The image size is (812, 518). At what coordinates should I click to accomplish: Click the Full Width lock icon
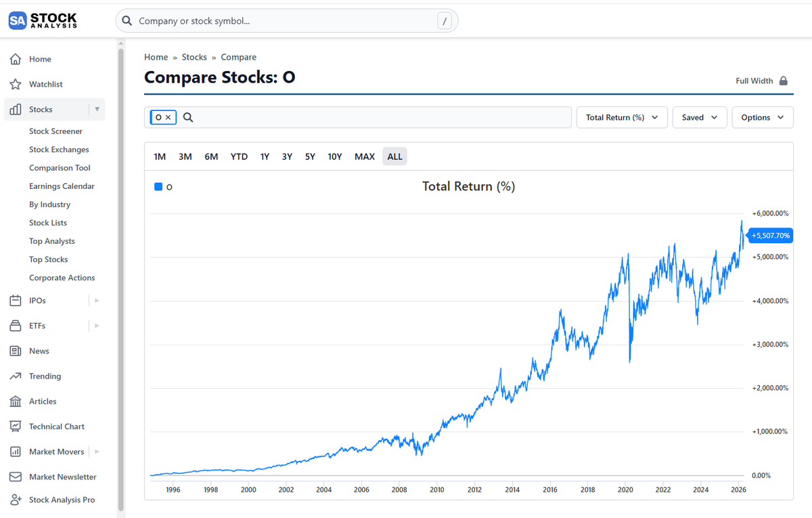point(784,81)
